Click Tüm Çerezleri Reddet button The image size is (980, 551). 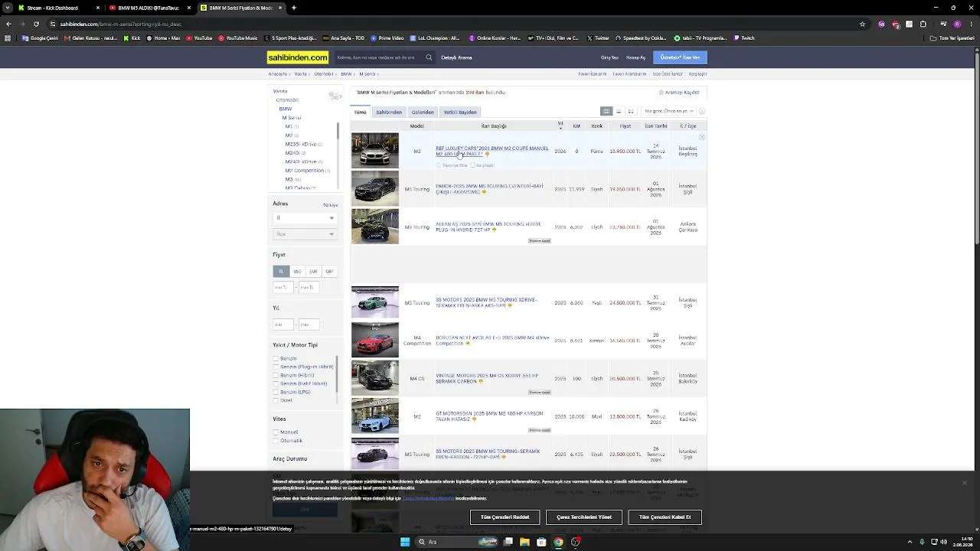pos(505,517)
